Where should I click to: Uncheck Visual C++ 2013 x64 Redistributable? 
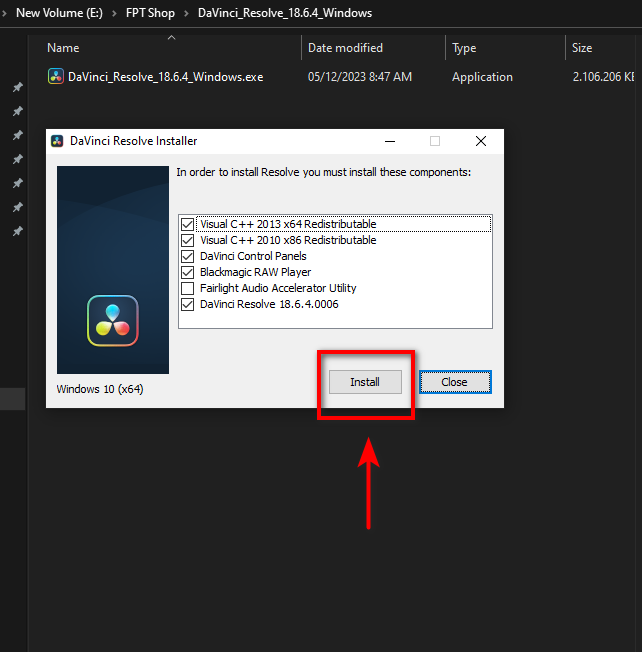(x=188, y=224)
